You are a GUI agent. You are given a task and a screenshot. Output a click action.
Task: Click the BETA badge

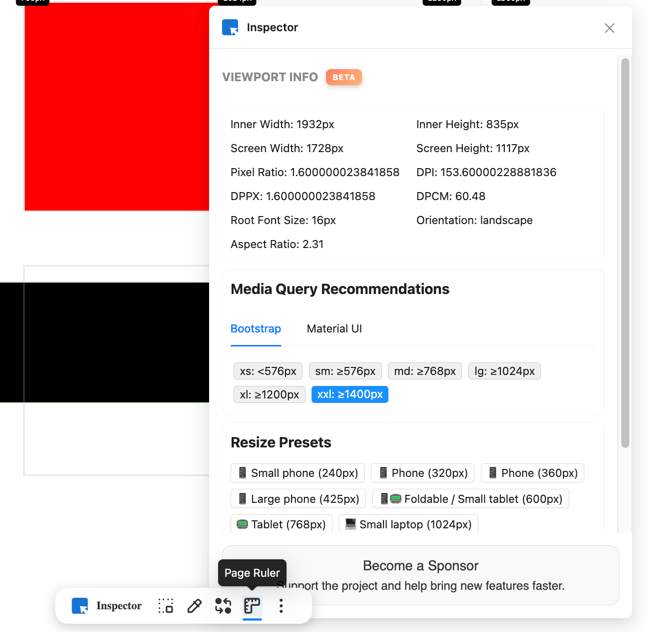(x=344, y=77)
